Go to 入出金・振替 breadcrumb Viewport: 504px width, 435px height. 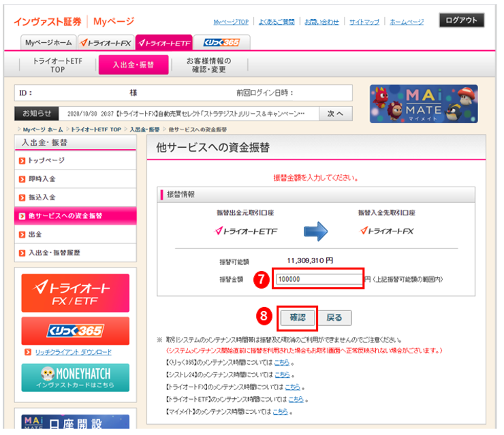click(144, 129)
